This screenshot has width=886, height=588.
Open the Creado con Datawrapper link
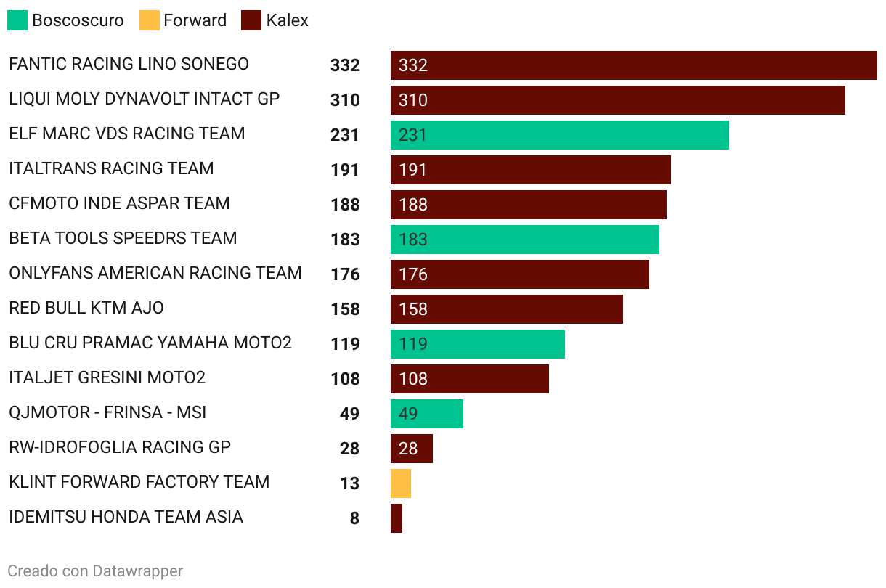(95, 571)
